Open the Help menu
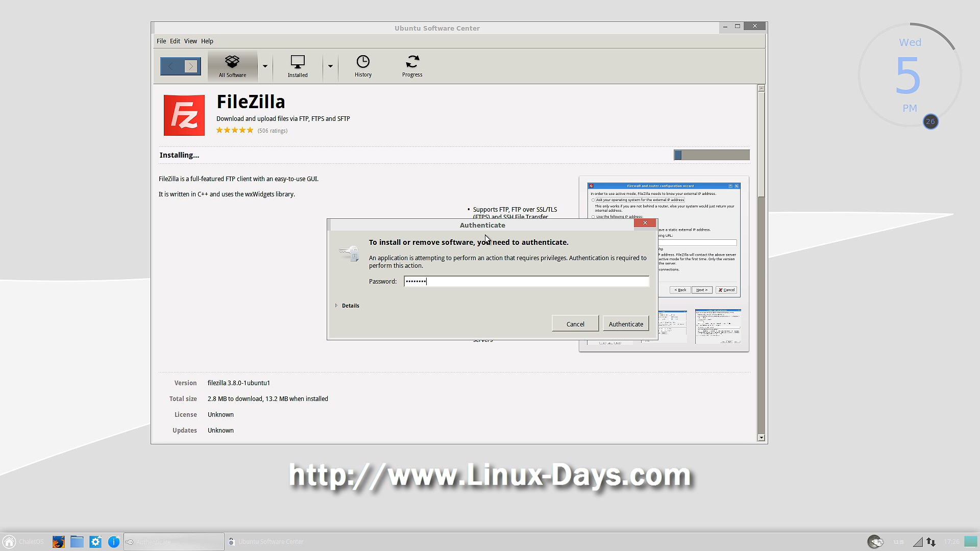Image resolution: width=980 pixels, height=551 pixels. coord(207,41)
